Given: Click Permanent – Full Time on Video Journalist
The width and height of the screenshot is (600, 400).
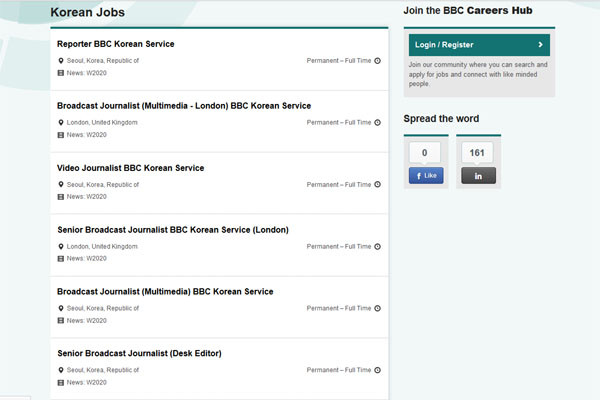Looking at the screenshot, I should pyautogui.click(x=338, y=185).
